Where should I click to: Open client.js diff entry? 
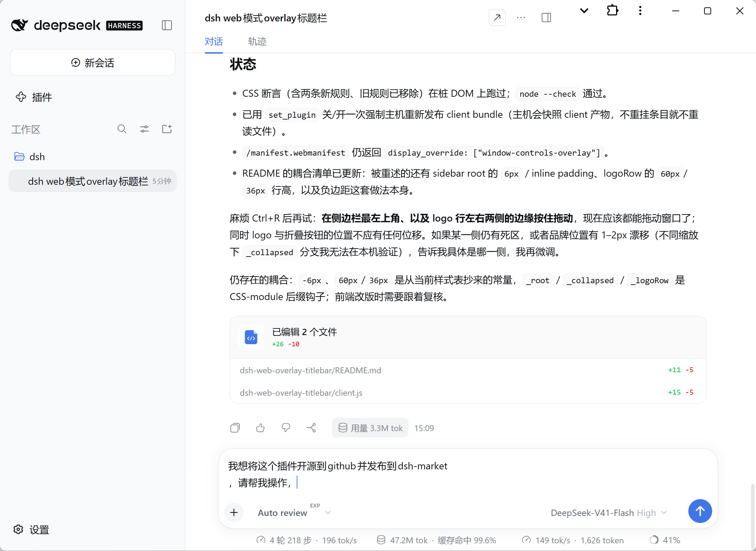(468, 393)
